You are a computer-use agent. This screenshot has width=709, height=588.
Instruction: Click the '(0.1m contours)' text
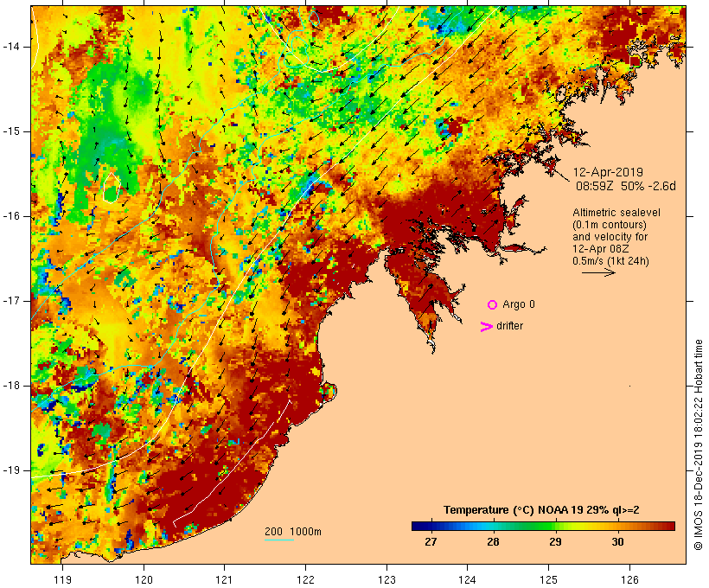pyautogui.click(x=610, y=225)
